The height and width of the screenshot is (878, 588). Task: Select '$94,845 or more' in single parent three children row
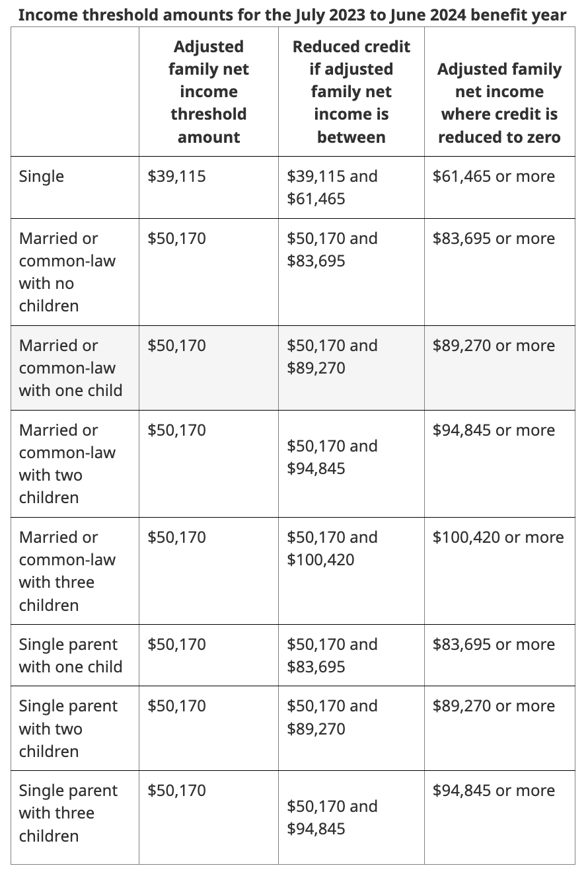(x=494, y=791)
